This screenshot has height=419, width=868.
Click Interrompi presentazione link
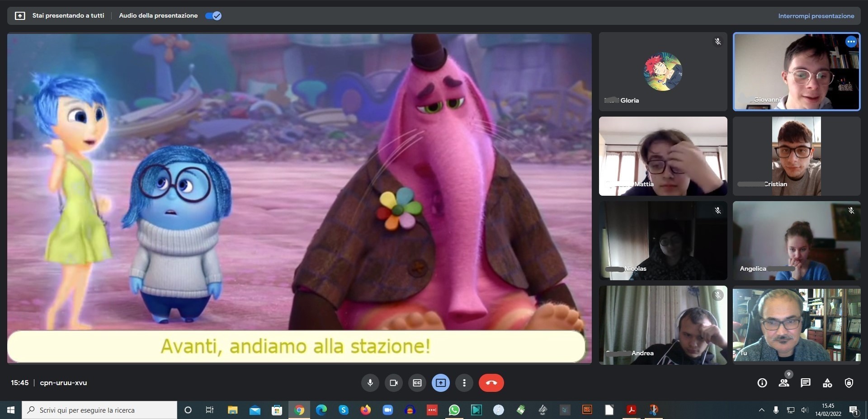point(816,16)
